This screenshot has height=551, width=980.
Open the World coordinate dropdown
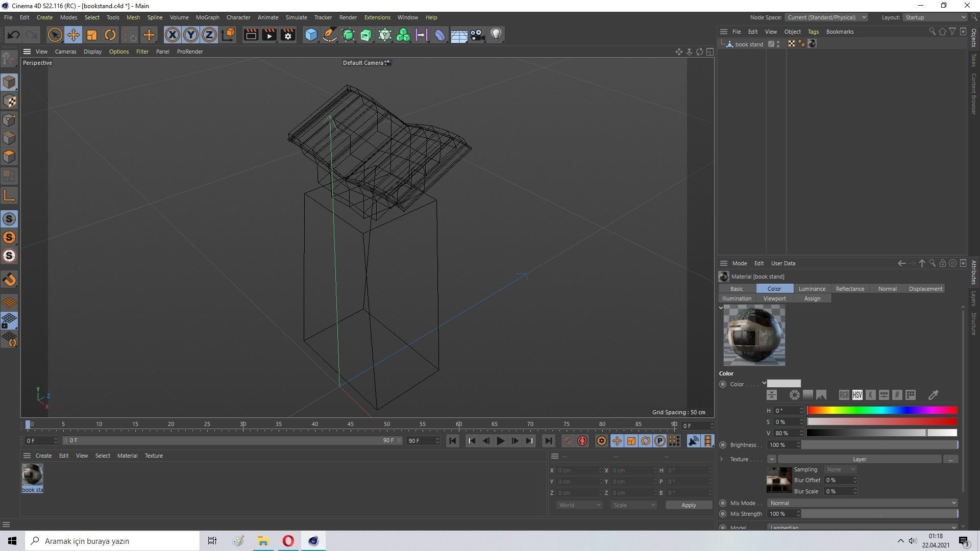pos(579,505)
